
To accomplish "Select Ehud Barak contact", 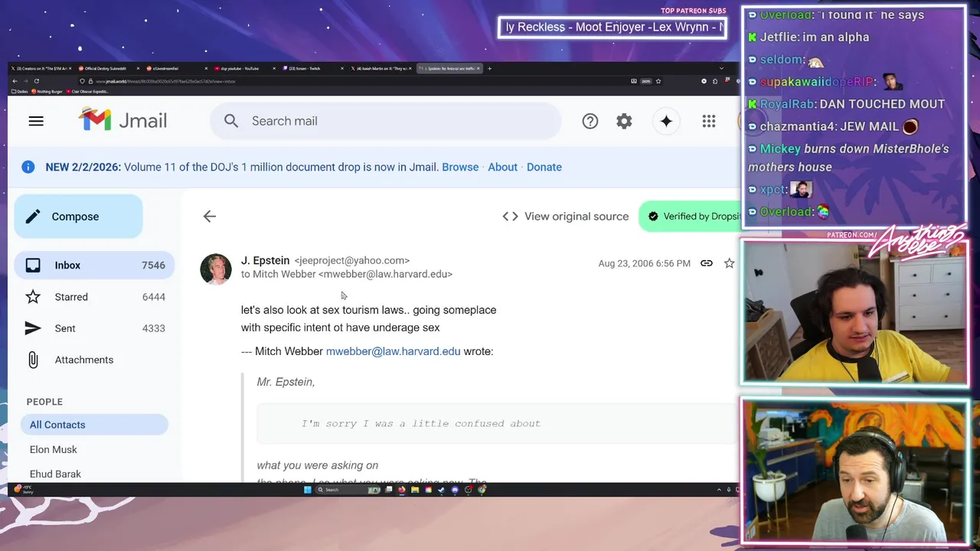I will coord(55,474).
